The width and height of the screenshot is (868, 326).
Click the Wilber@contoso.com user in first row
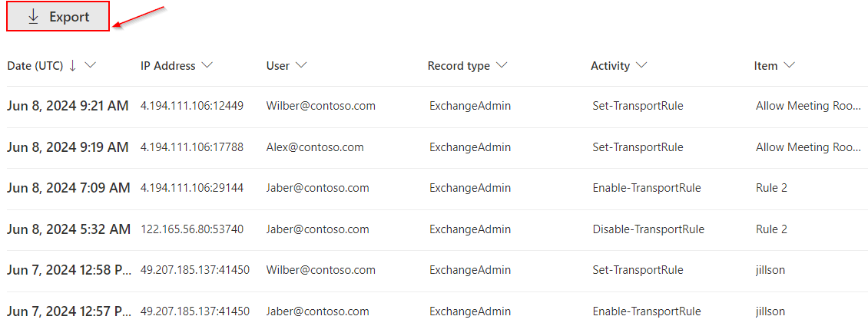click(x=321, y=106)
